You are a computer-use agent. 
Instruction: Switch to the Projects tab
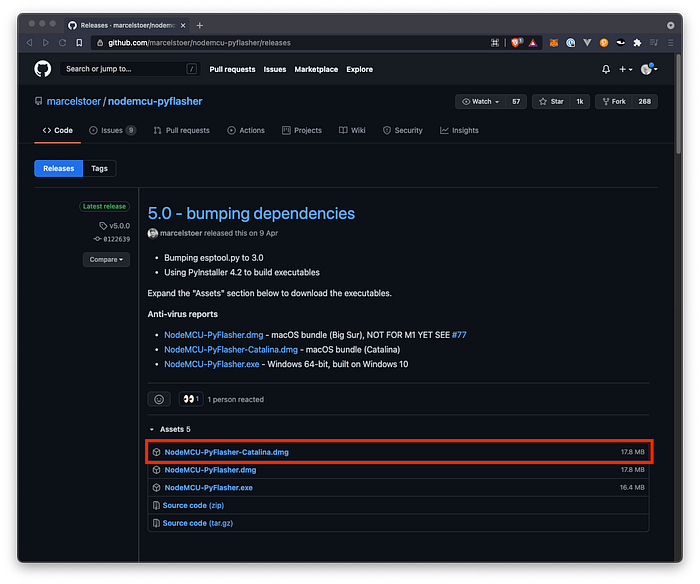point(302,130)
